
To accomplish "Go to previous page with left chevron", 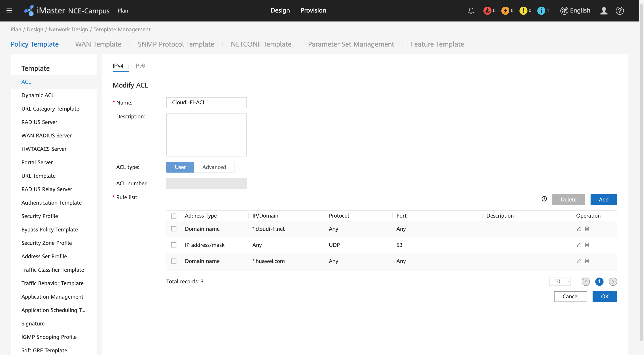I will pyautogui.click(x=585, y=282).
